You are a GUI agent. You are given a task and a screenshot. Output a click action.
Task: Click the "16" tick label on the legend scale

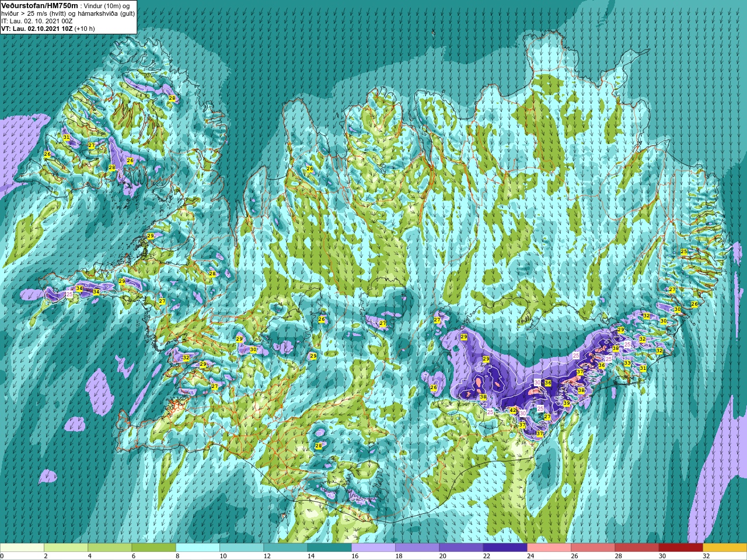[355, 556]
